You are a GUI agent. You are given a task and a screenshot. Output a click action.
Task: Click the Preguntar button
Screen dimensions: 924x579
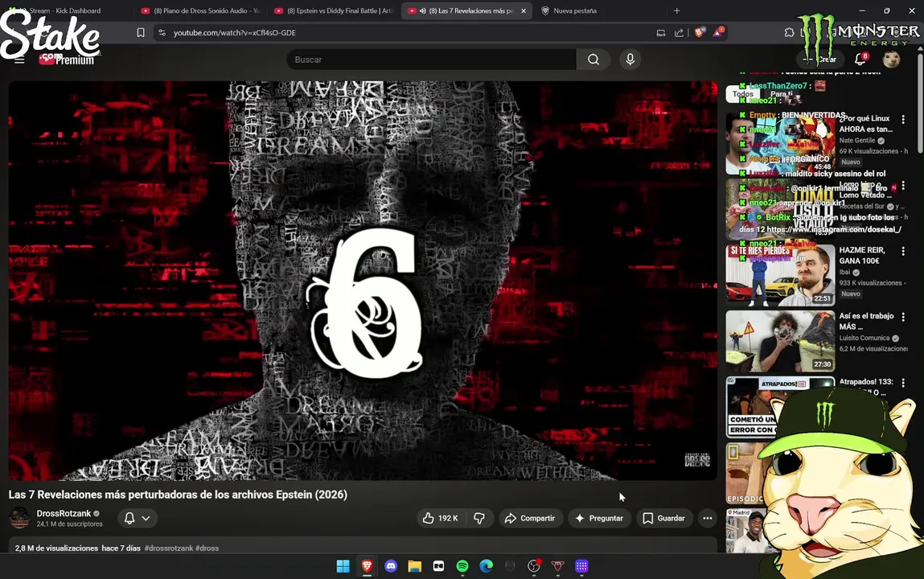(x=599, y=519)
